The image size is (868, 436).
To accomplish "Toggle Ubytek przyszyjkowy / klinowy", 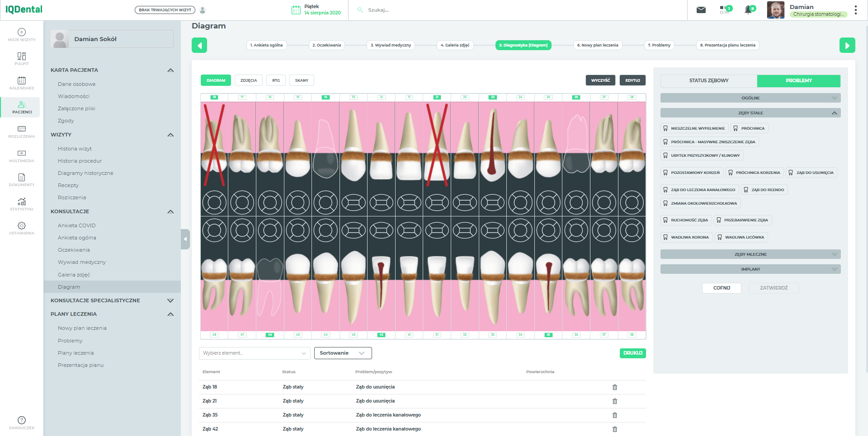I will pyautogui.click(x=702, y=155).
